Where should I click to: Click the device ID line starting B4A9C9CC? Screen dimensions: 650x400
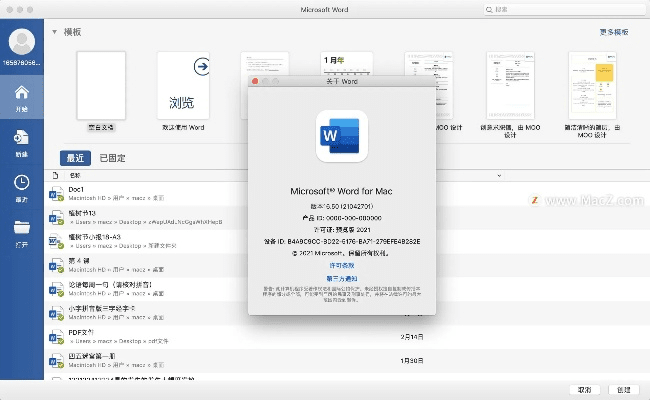pyautogui.click(x=342, y=241)
